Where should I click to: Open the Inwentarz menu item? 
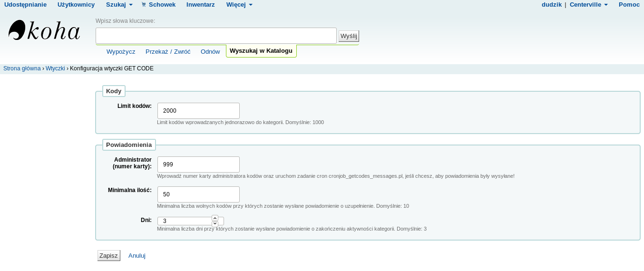(x=200, y=5)
